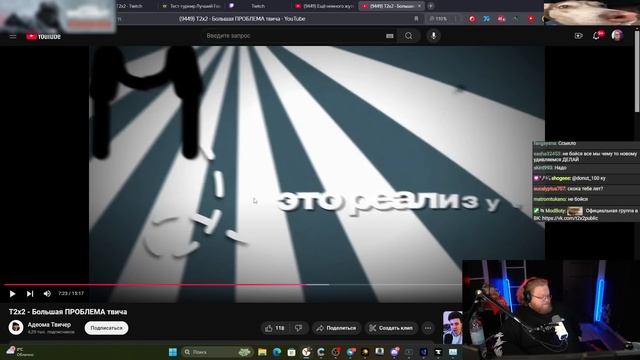
Task: Click the 7:23 / 15:17 time display
Action: (71, 293)
